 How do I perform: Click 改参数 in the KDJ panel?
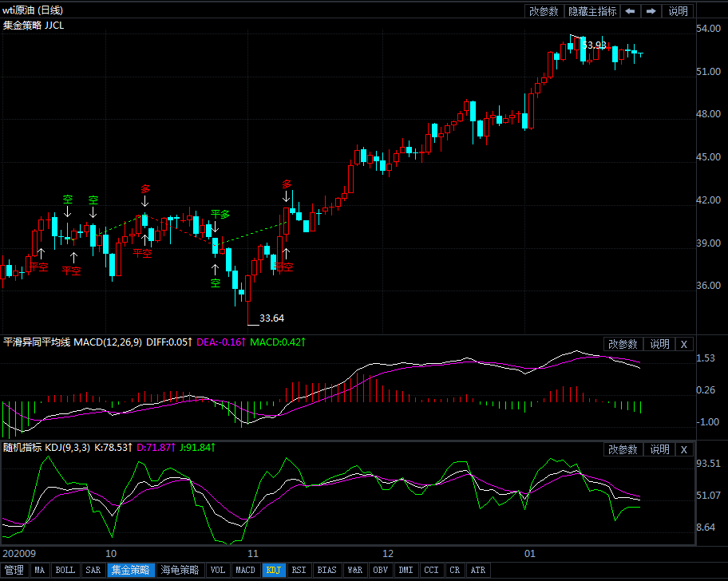pyautogui.click(x=623, y=449)
